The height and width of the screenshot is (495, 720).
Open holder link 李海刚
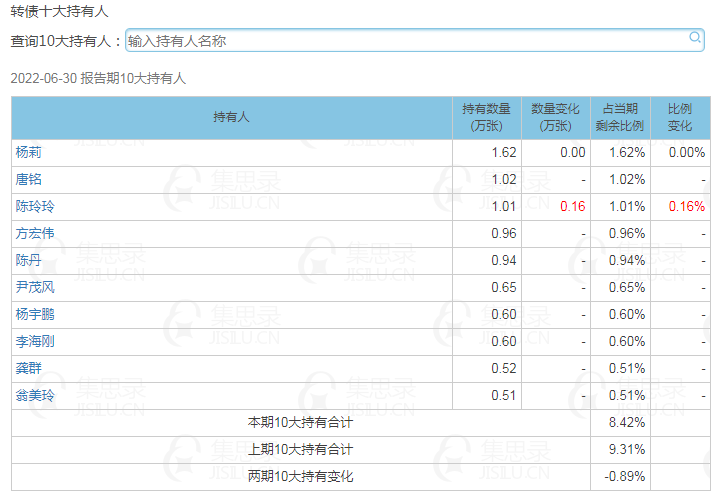click(x=35, y=342)
